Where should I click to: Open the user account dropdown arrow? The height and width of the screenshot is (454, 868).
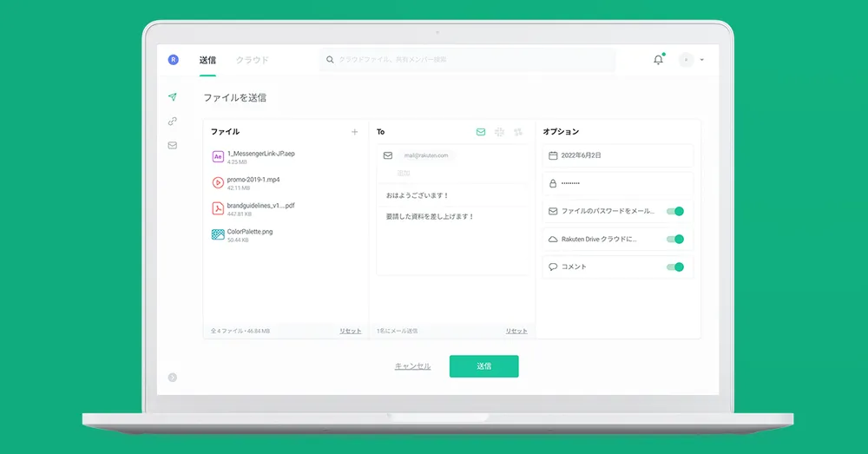(701, 60)
